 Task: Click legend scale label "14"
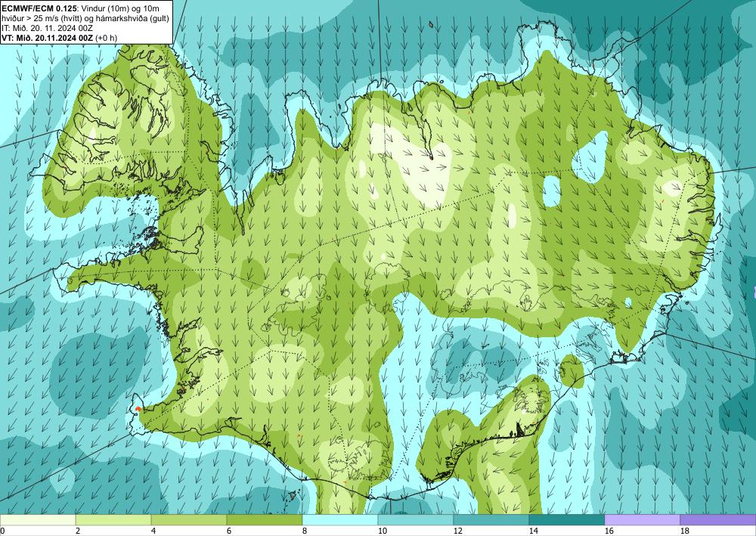(534, 531)
